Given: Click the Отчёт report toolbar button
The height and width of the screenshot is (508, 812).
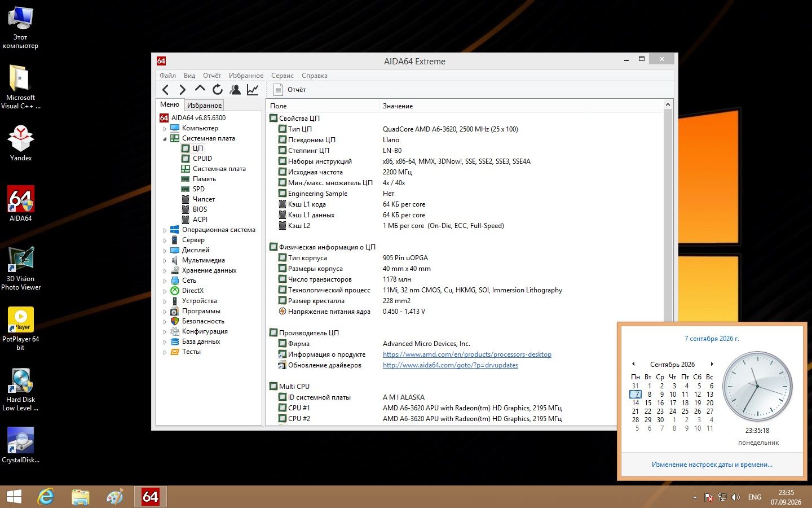Looking at the screenshot, I should 289,89.
